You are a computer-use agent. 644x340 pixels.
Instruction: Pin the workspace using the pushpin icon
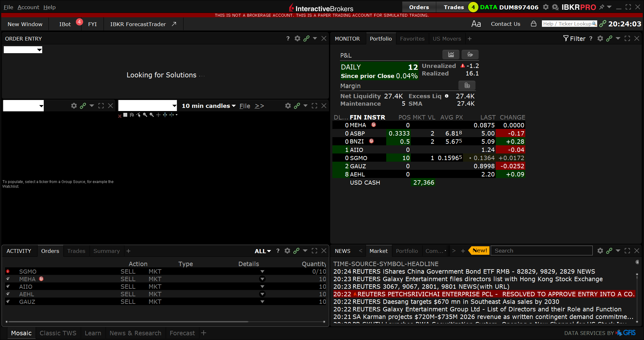tap(602, 7)
